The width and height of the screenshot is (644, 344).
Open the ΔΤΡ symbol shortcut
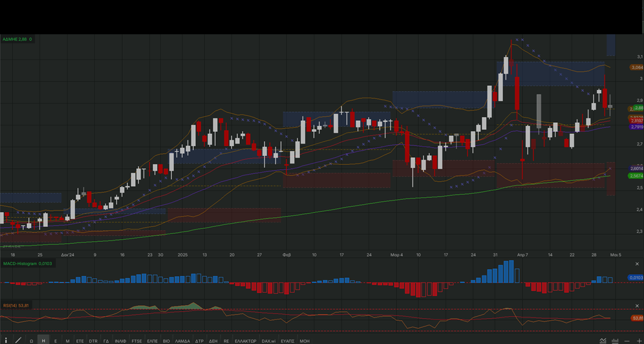(x=199, y=341)
